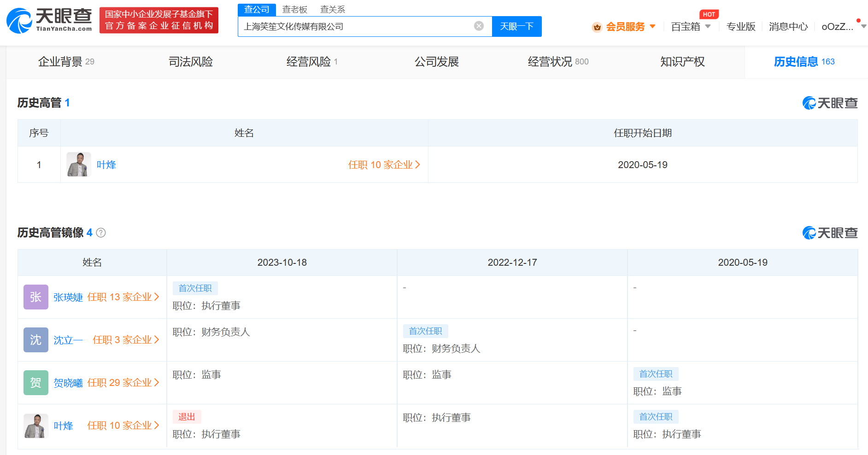Click the member service crown icon
The width and height of the screenshot is (868, 455).
(x=597, y=27)
